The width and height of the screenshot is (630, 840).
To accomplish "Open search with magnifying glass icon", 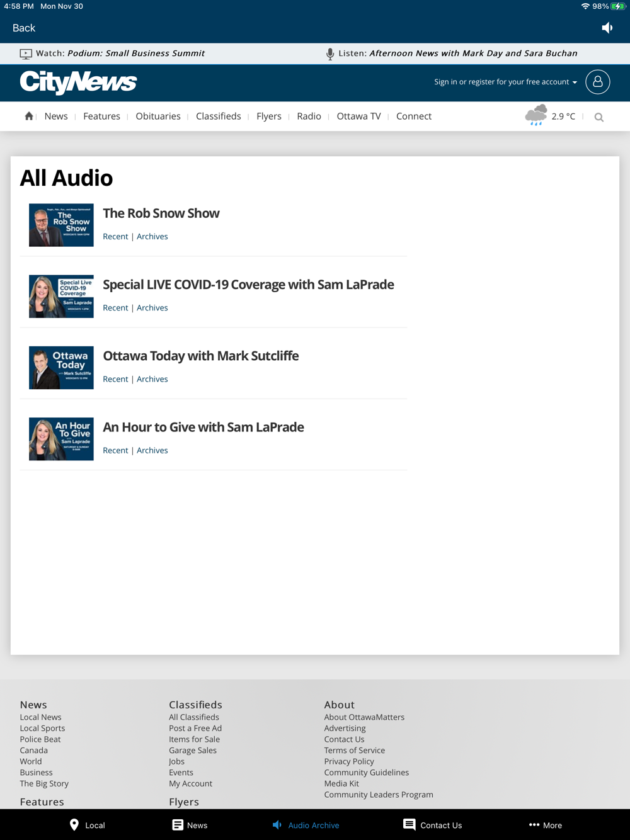I will [599, 117].
